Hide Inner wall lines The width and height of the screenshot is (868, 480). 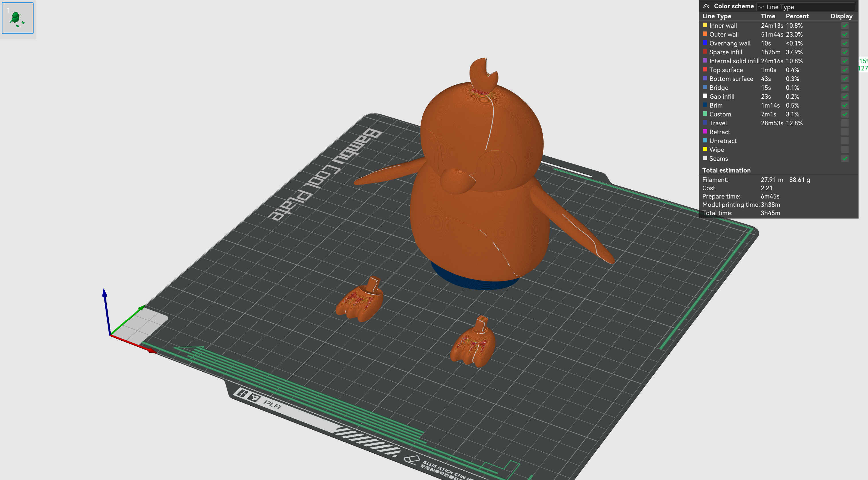(845, 25)
